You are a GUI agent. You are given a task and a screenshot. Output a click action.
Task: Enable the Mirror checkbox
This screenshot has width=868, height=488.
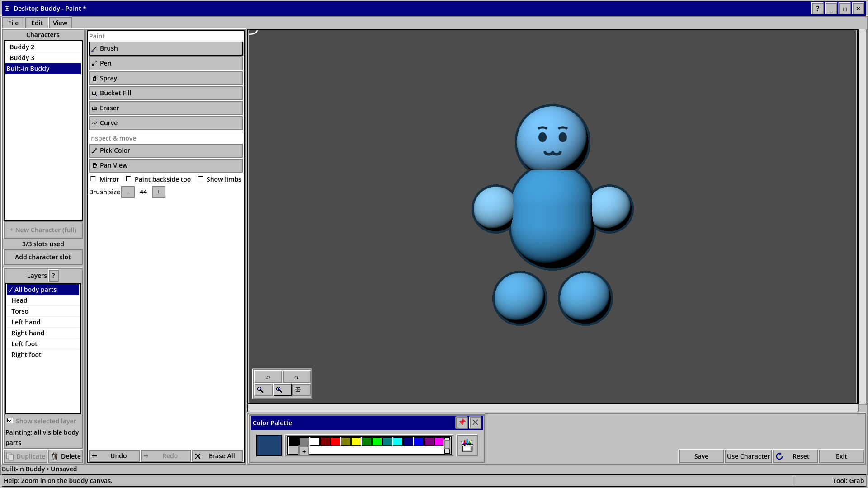93,179
